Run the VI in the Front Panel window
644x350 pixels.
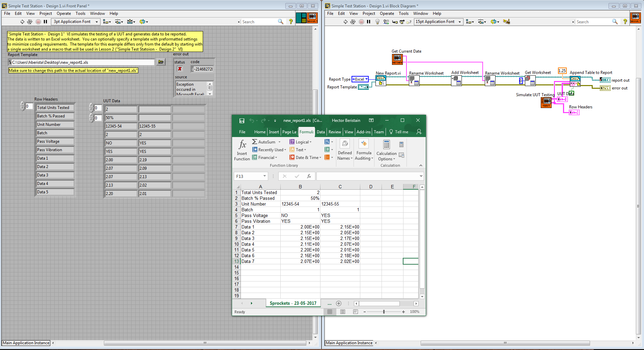click(22, 22)
